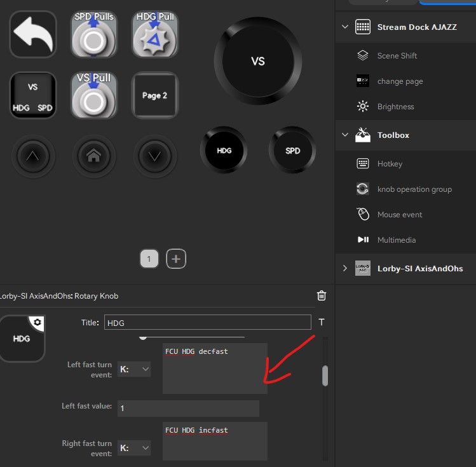This screenshot has height=467, width=476.
Task: Select Mouse event label
Action: (400, 215)
